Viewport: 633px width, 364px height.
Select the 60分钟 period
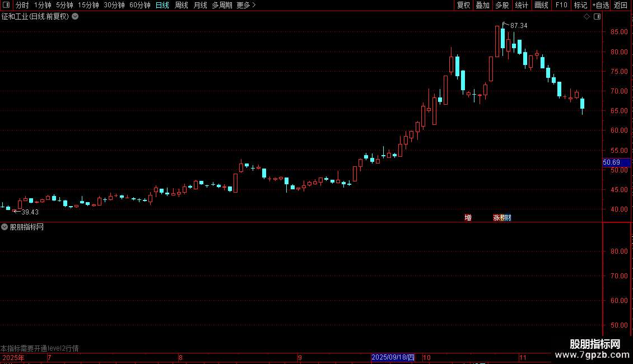click(x=139, y=5)
